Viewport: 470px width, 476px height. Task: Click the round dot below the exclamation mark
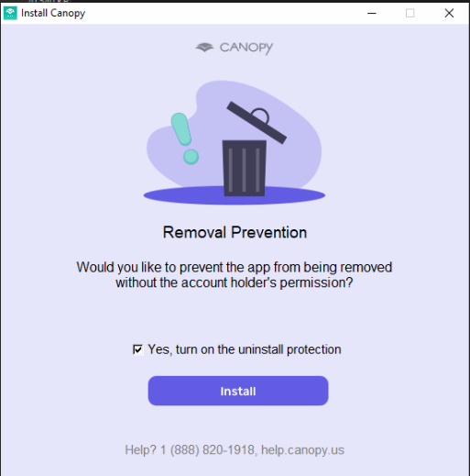click(191, 157)
